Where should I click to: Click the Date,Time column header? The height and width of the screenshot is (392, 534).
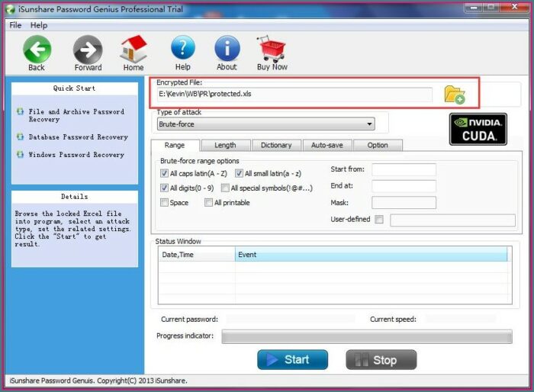click(197, 255)
